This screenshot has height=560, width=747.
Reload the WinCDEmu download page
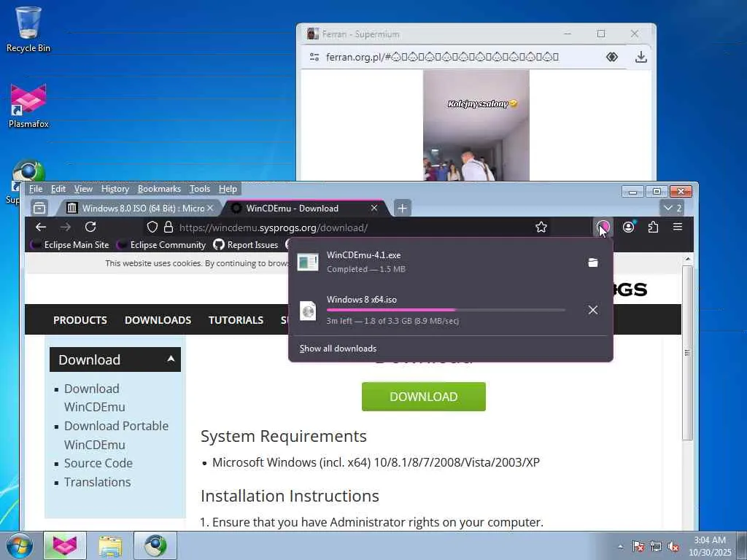click(90, 227)
